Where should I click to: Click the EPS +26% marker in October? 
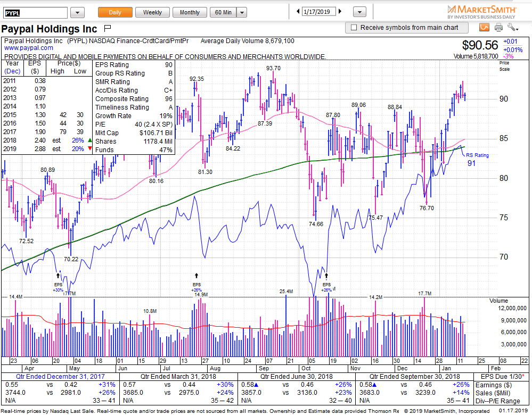[x=326, y=276]
